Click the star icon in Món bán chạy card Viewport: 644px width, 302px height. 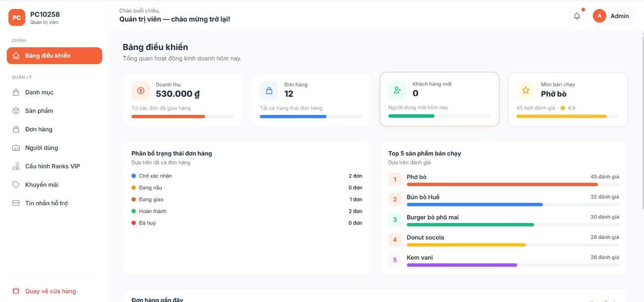pos(526,90)
